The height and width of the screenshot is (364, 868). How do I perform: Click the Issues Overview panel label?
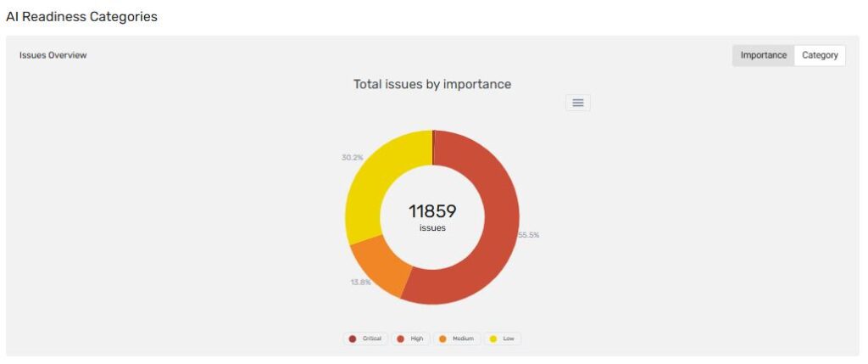point(53,55)
